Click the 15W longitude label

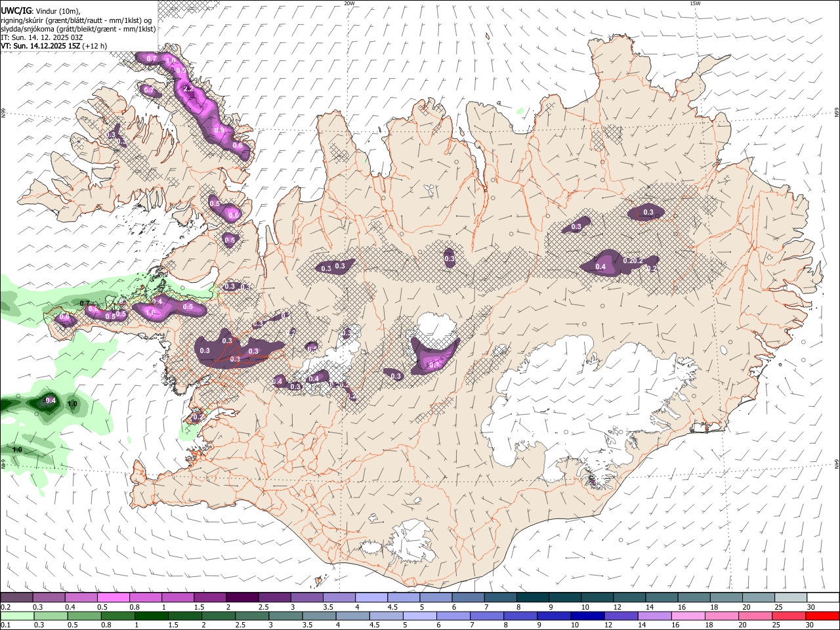[x=696, y=3]
